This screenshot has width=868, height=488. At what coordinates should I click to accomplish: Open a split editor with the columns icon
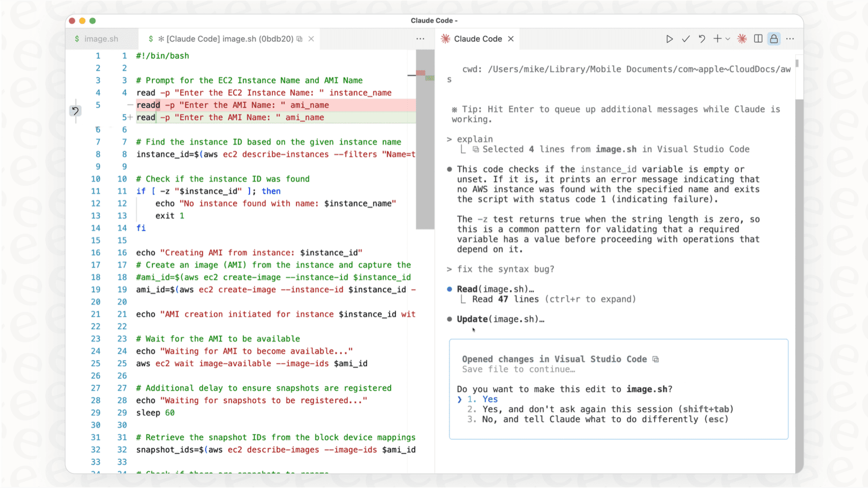tap(758, 38)
